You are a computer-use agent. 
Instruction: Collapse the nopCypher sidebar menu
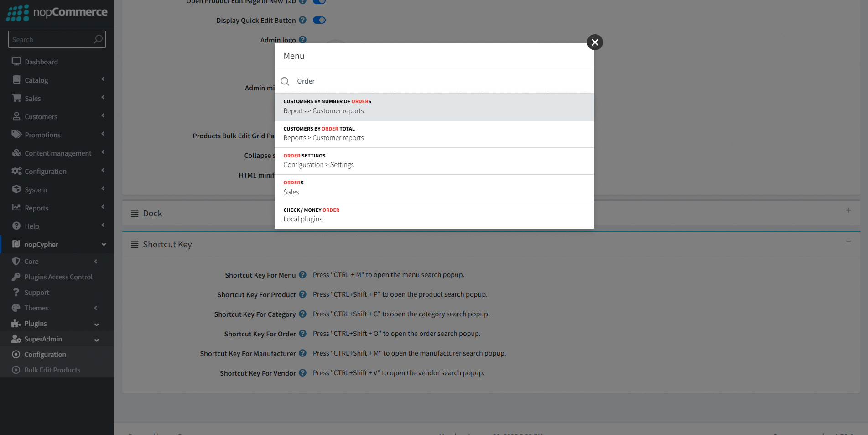pyautogui.click(x=104, y=244)
